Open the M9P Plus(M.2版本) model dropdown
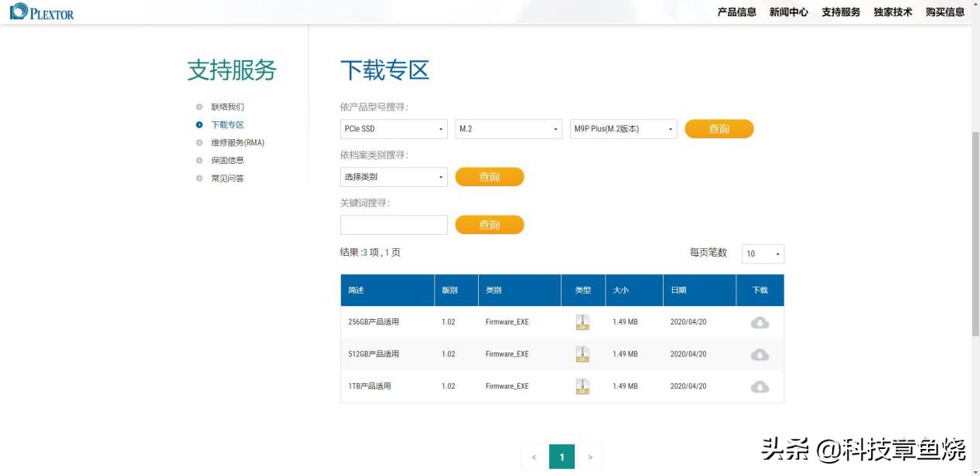 [623, 128]
